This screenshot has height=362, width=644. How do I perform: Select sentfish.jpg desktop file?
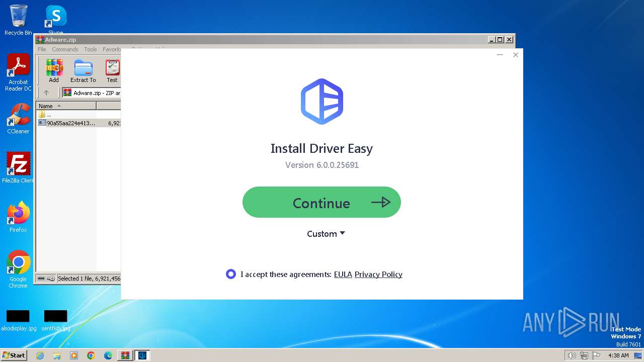coord(56,321)
